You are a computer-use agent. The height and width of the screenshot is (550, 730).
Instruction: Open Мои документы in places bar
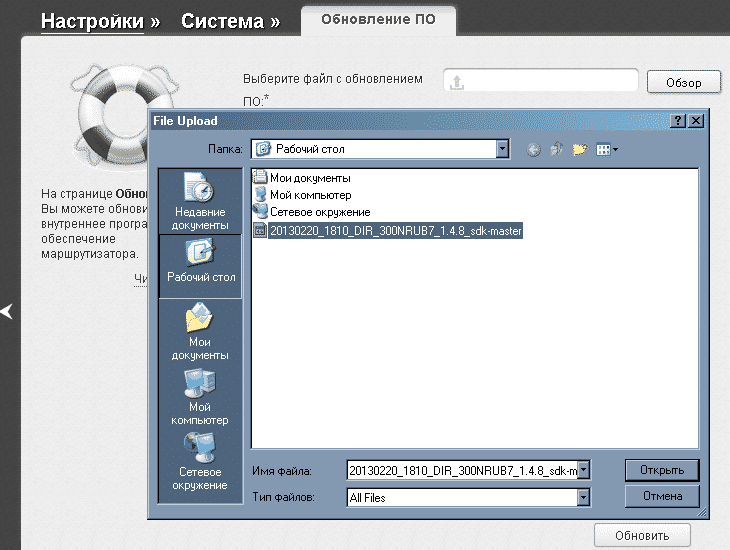coord(200,332)
